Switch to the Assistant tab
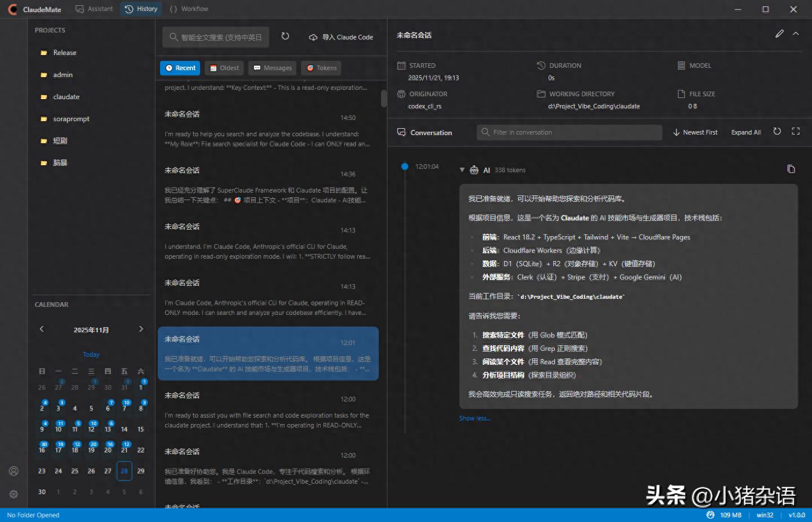812x522 pixels. tap(95, 9)
